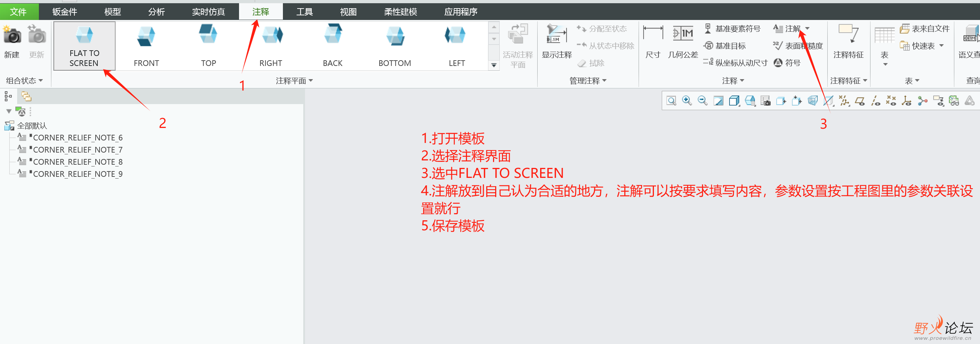Insert a 基准要素符号 datum feature symbol
This screenshot has width=980, height=344.
[x=732, y=29]
